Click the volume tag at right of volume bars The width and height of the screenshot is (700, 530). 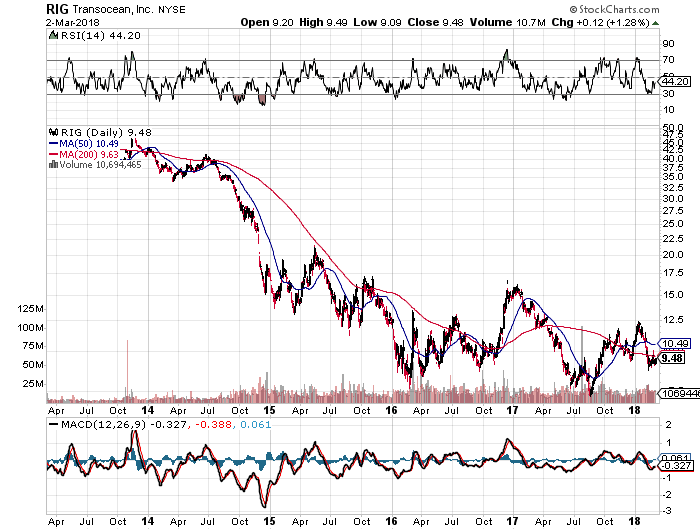[x=679, y=393]
